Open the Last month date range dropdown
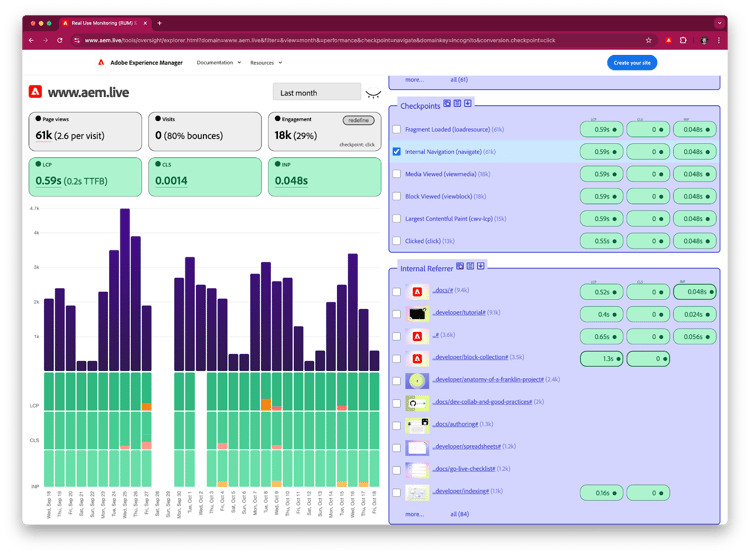The height and width of the screenshot is (554, 750). [317, 92]
